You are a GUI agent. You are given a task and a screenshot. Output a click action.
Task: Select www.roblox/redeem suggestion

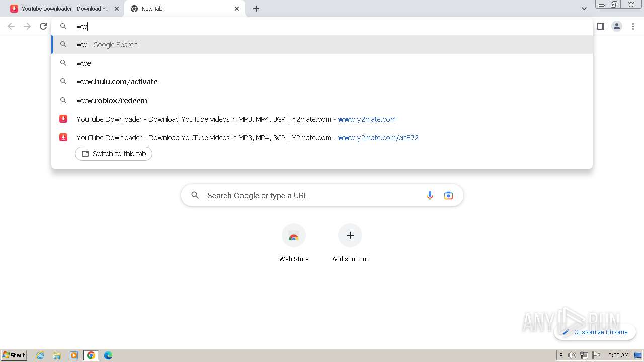322,101
